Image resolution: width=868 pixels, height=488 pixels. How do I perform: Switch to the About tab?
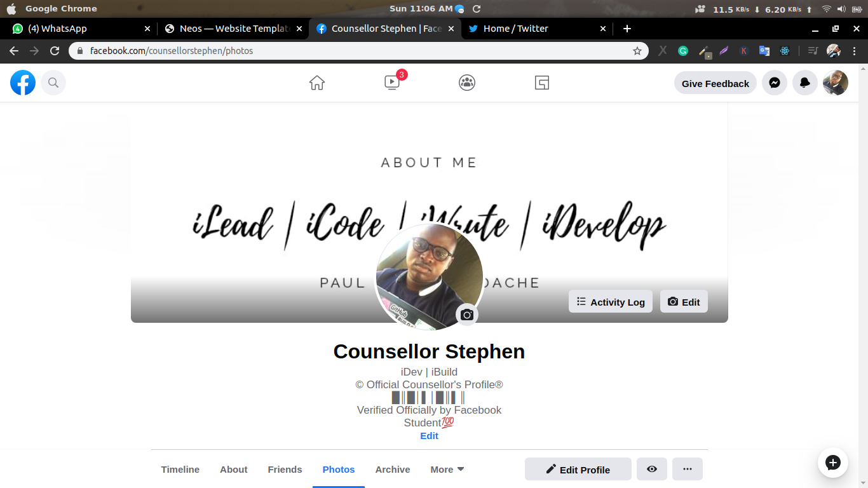point(234,470)
